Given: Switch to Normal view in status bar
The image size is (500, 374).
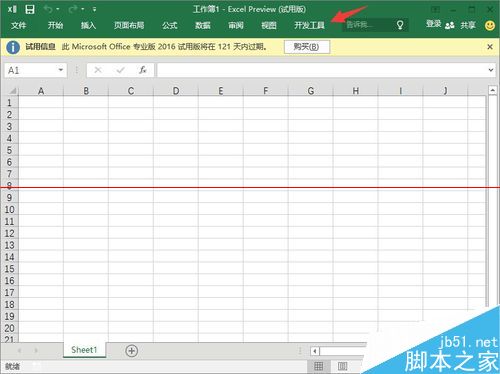Looking at the screenshot, I should tap(319, 366).
